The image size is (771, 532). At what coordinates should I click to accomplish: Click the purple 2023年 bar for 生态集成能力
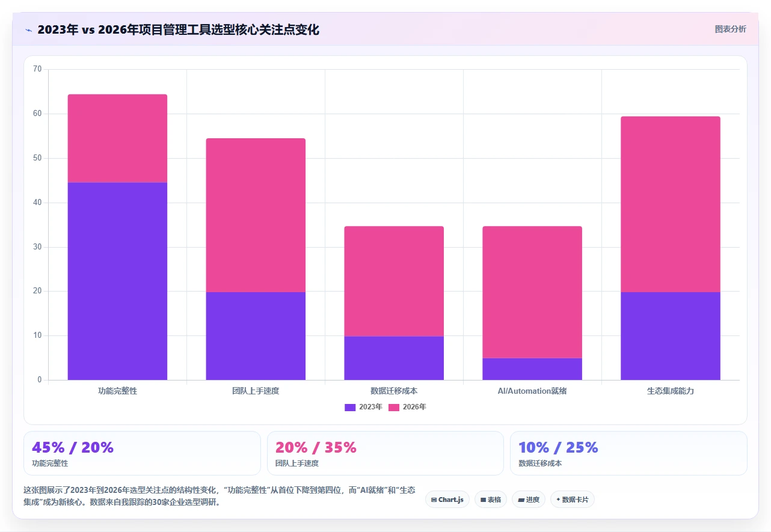coord(671,336)
